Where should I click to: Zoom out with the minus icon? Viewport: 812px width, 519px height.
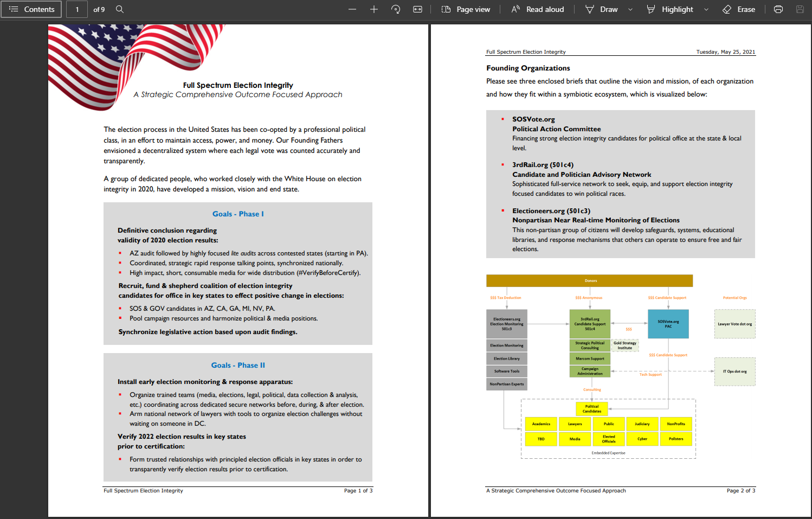(x=352, y=9)
